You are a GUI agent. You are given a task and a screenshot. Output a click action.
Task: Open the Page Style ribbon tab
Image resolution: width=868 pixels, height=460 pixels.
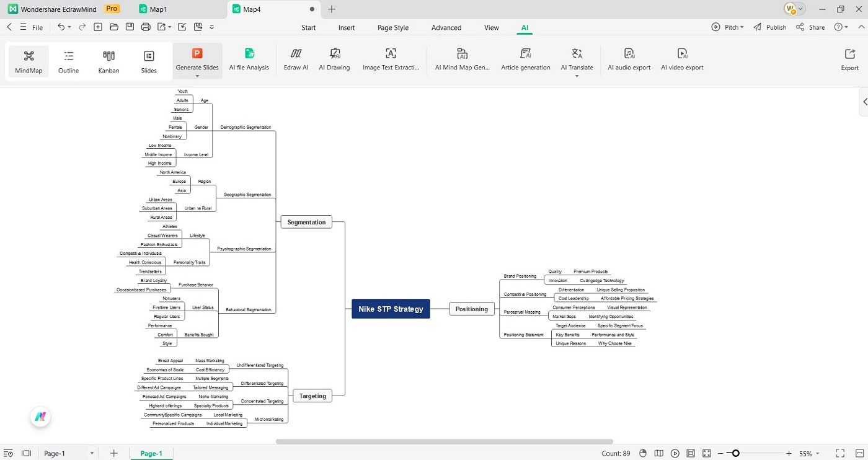pyautogui.click(x=393, y=27)
